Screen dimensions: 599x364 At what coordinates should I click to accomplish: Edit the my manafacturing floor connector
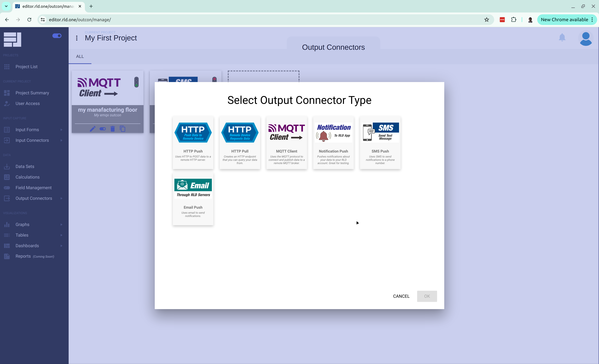coord(92,129)
